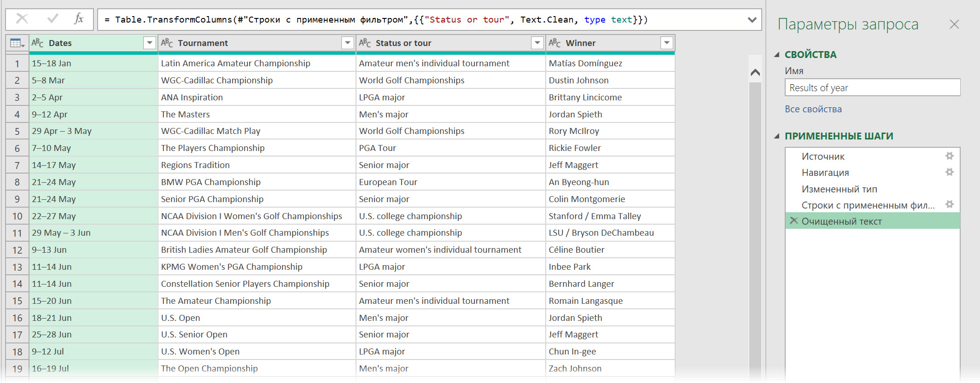
Task: Click cell U.S. Open
Action: 257,318
